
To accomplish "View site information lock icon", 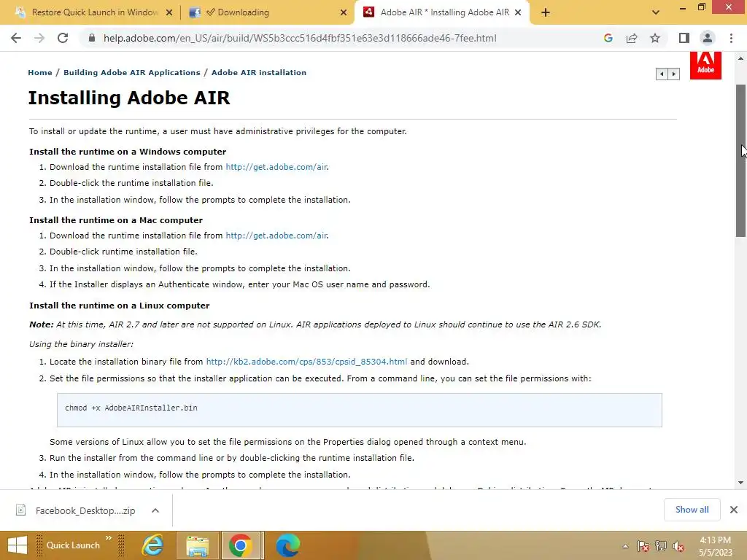I will [92, 38].
